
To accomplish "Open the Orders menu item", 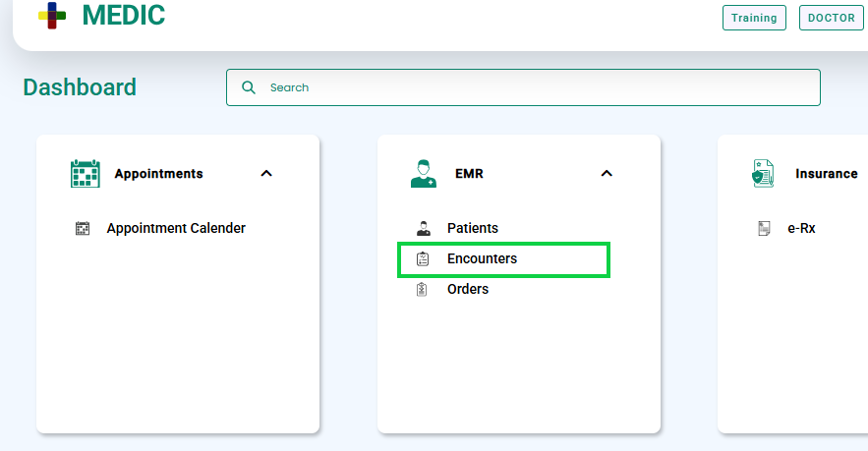I will click(468, 289).
